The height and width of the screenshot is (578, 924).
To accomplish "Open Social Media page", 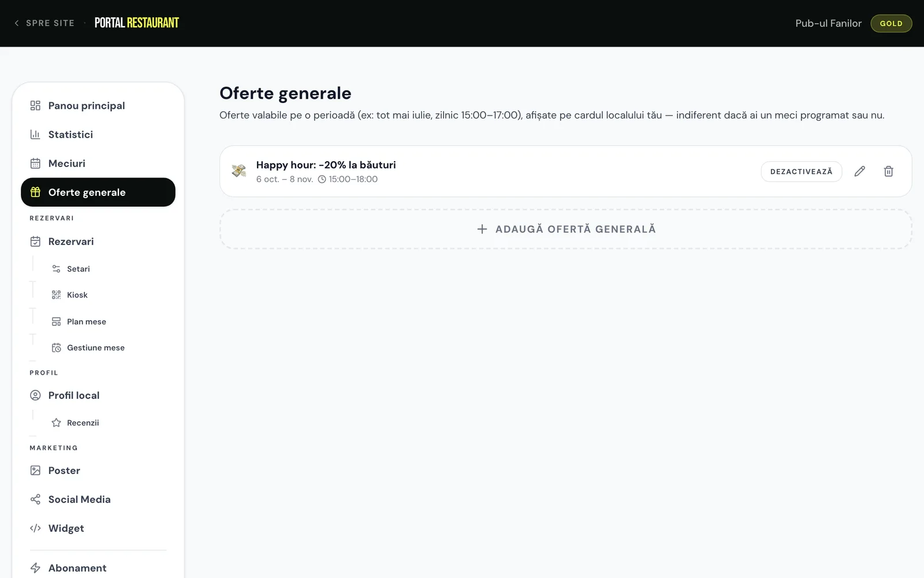I will tap(98, 499).
